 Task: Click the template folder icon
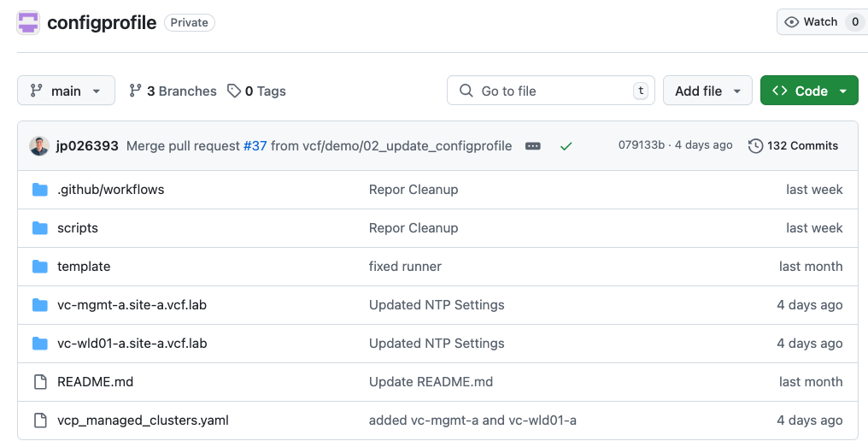[40, 267]
